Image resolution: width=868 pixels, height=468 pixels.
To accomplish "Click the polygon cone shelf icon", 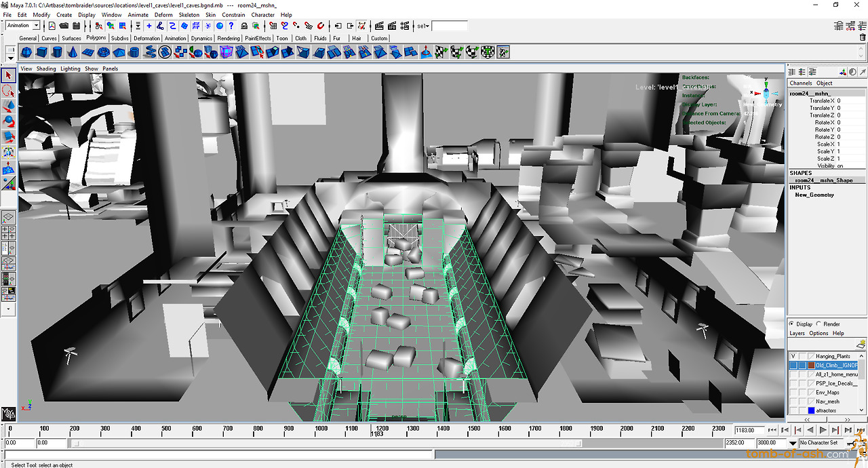I will pos(73,52).
